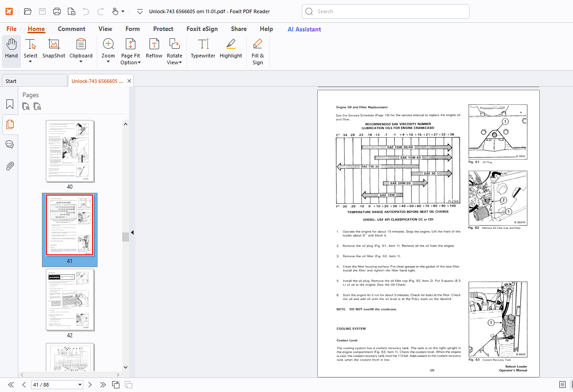Go to the first page
This screenshot has width=573, height=392.
pyautogui.click(x=11, y=385)
